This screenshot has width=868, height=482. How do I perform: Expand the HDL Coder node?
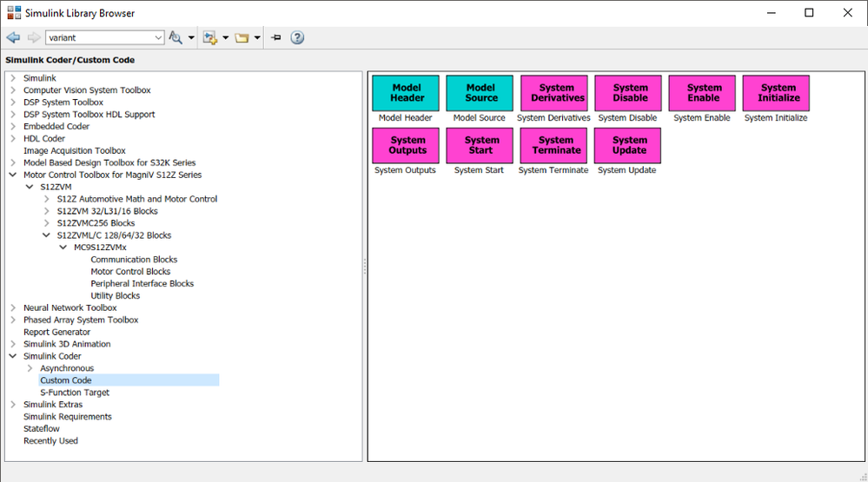[13, 138]
